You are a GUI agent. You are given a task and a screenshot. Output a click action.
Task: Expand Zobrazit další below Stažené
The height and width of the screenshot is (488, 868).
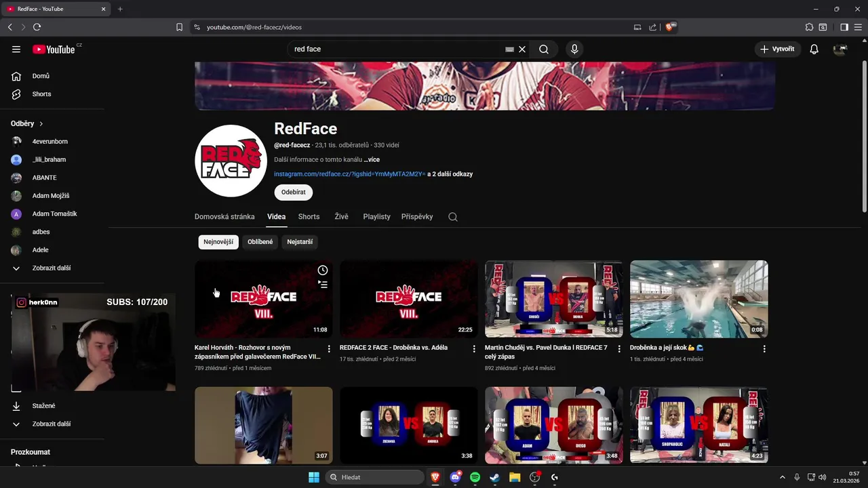pos(52,424)
